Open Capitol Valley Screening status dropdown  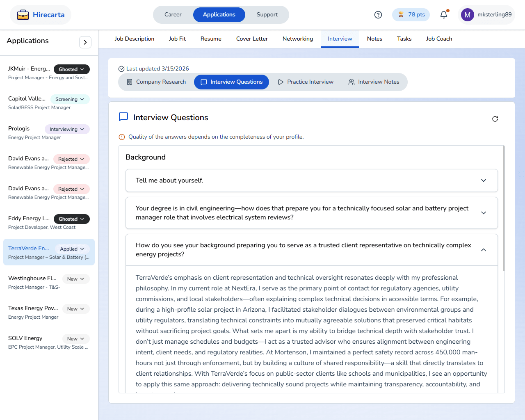(70, 99)
